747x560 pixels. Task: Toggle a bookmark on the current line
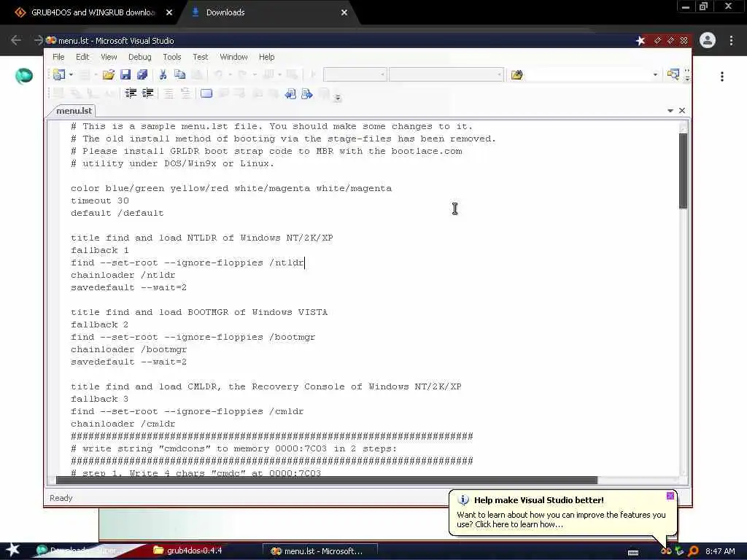pos(206,93)
